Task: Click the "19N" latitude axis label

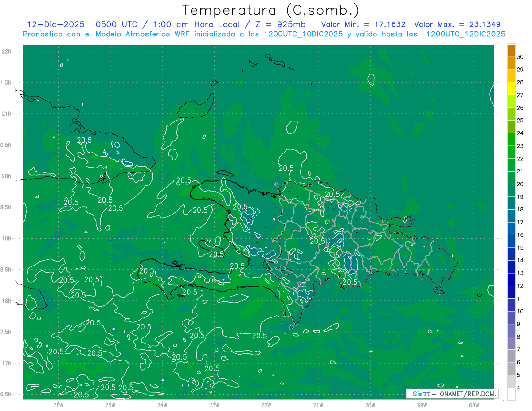Action: click(x=8, y=239)
